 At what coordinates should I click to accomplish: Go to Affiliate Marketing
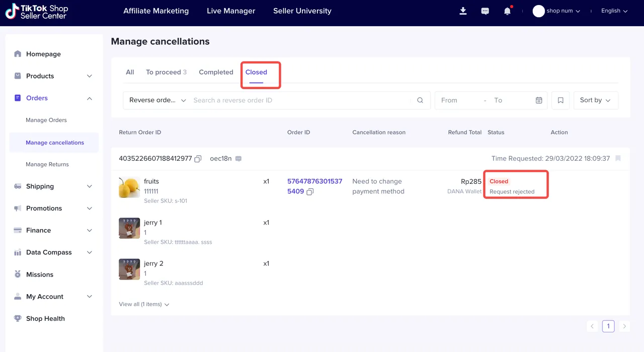tap(156, 11)
